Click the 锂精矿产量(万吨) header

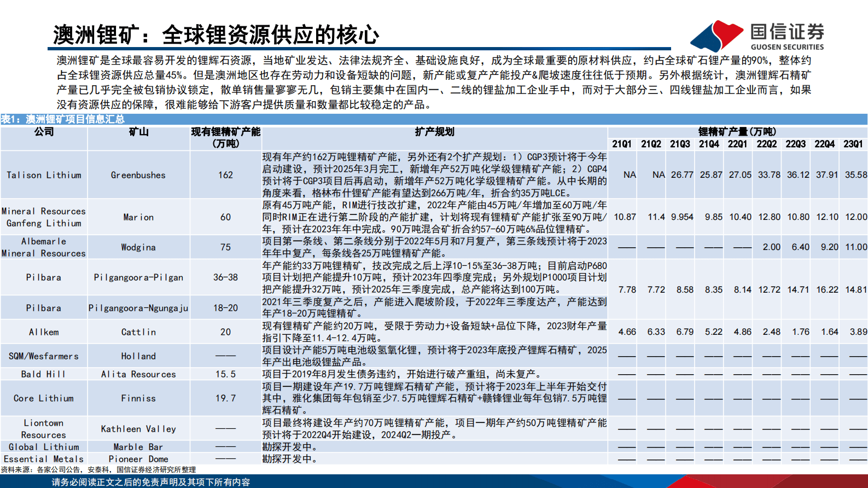point(737,132)
